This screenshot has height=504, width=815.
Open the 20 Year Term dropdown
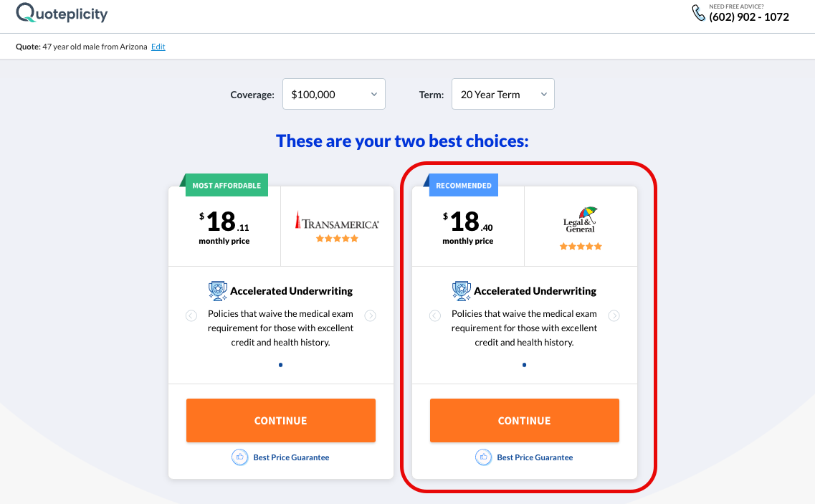(502, 94)
